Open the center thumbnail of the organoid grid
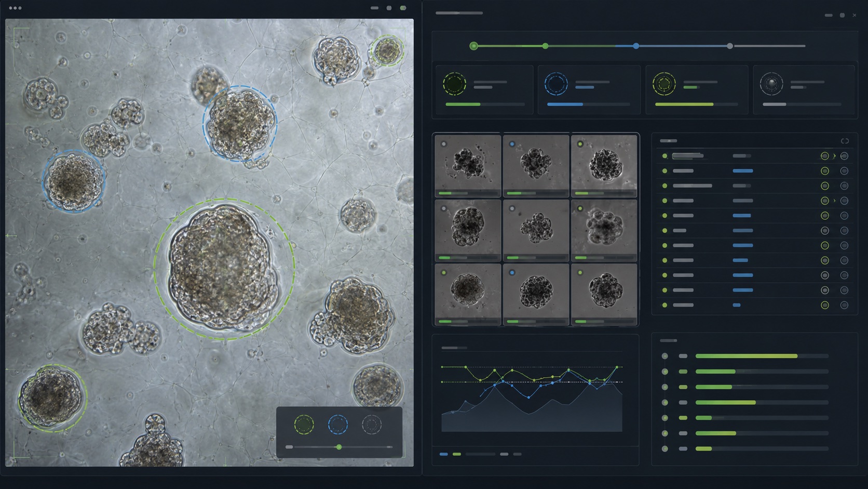The image size is (868, 489). 536,230
